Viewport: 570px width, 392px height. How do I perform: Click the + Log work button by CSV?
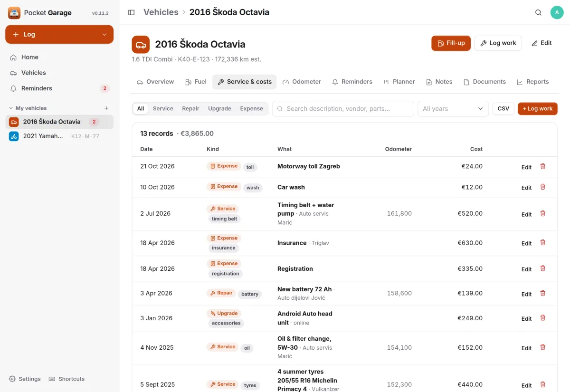click(537, 109)
